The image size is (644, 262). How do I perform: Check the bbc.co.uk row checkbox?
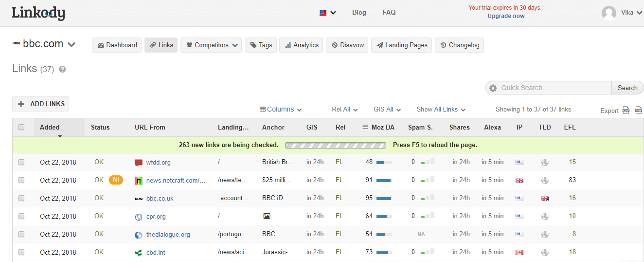point(21,198)
